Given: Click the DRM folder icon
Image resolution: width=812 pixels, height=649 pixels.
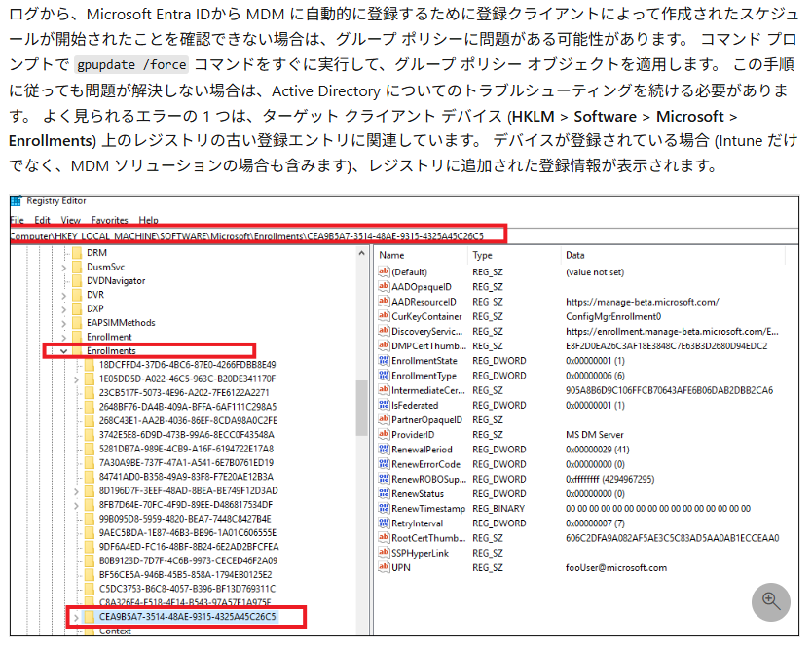Looking at the screenshot, I should (77, 253).
